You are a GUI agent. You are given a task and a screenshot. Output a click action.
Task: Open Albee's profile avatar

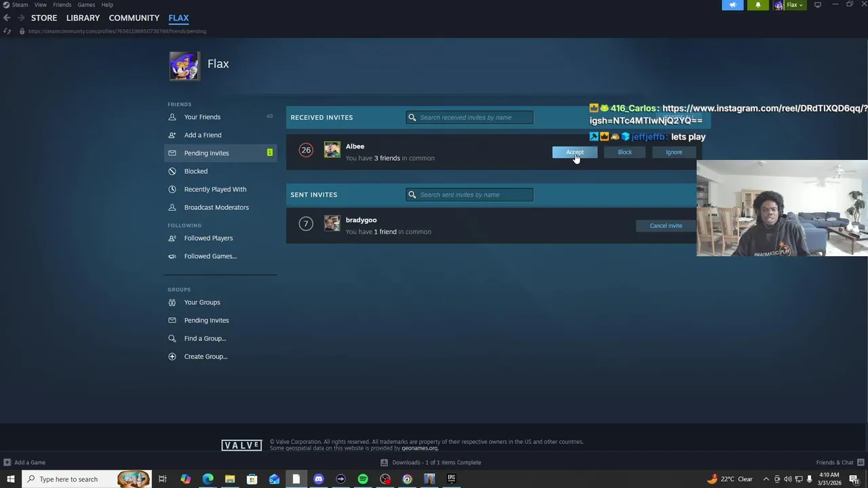coord(332,150)
